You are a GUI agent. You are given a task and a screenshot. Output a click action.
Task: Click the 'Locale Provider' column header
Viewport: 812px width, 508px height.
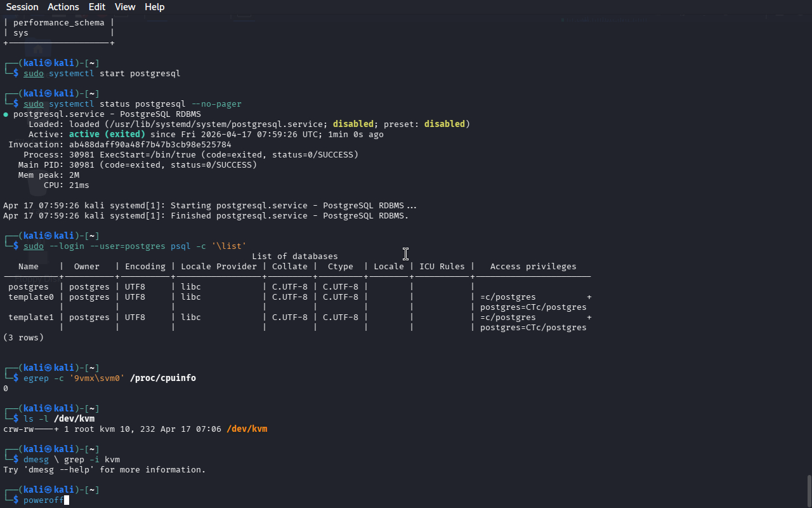(x=218, y=267)
